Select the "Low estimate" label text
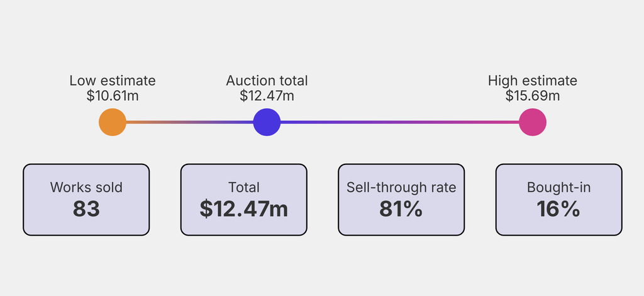Screen dimensions: 644x296 tap(113, 81)
